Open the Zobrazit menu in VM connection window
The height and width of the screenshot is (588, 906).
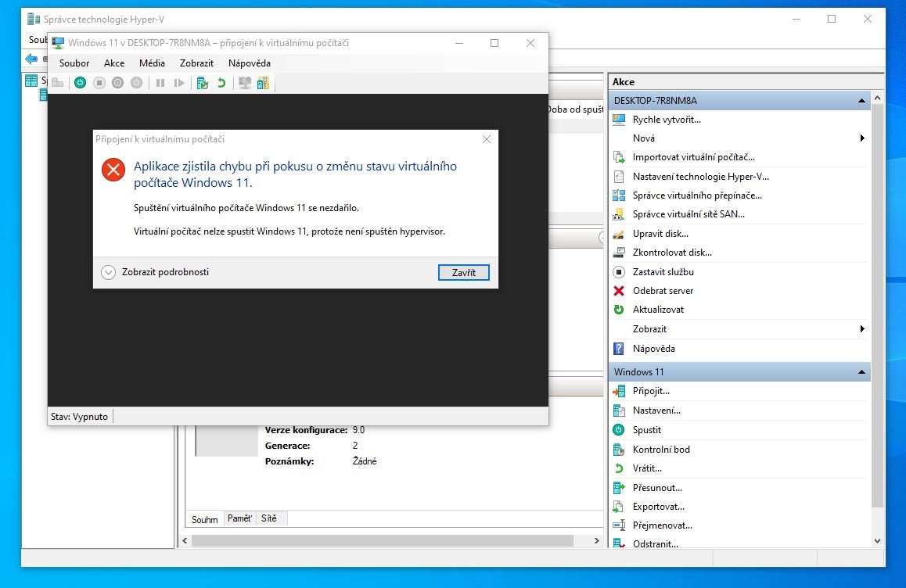[196, 63]
